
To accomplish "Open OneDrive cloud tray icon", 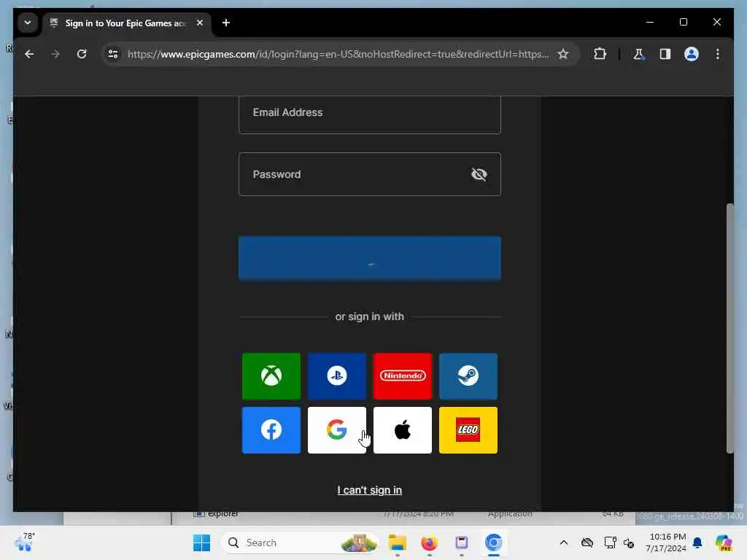I will point(587,542).
